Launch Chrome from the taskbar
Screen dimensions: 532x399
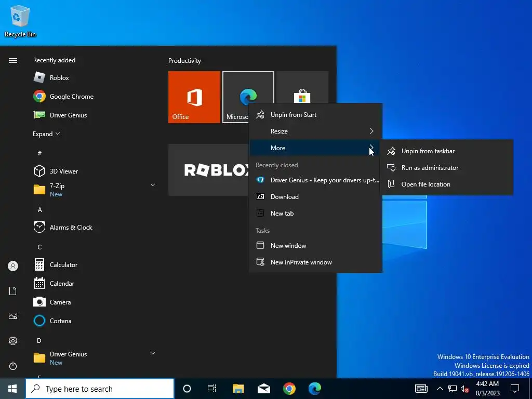(289, 389)
